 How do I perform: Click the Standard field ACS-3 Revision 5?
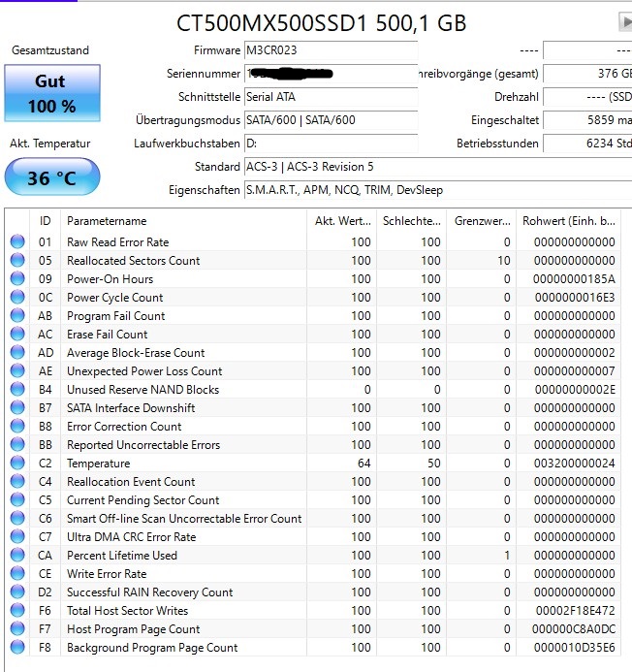(x=438, y=167)
